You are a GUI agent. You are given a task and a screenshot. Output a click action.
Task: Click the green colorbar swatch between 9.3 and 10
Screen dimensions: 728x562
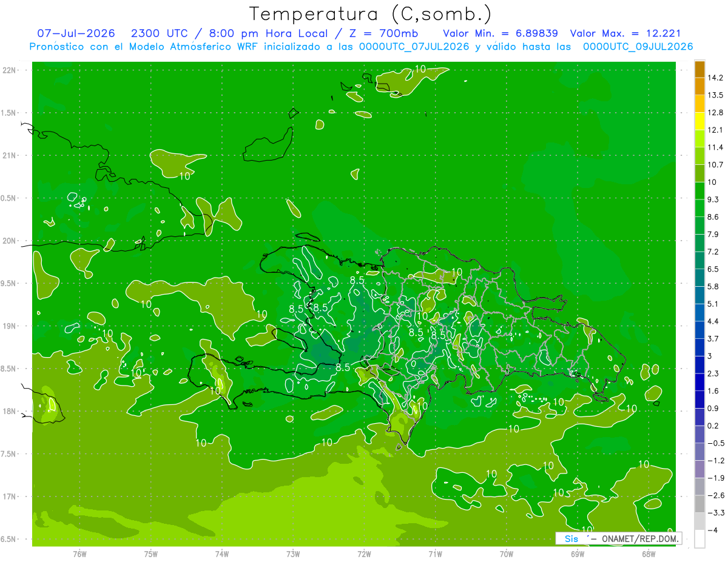699,191
